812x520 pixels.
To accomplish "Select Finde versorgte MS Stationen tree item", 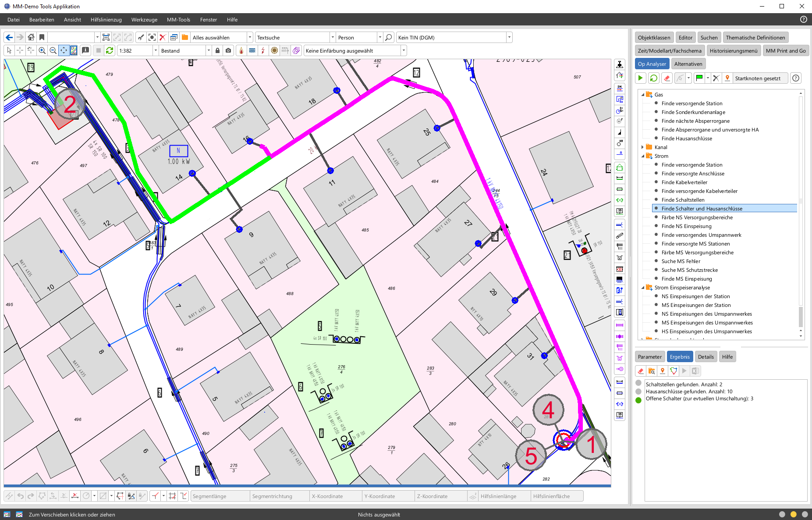I will (x=695, y=243).
